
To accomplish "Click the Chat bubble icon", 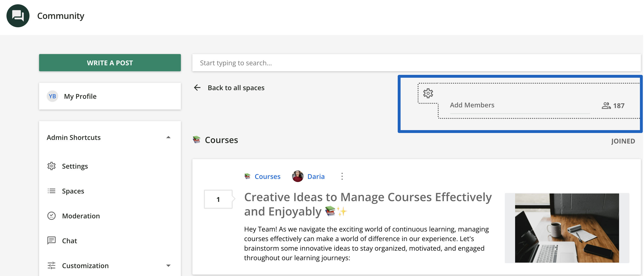I will 52,241.
